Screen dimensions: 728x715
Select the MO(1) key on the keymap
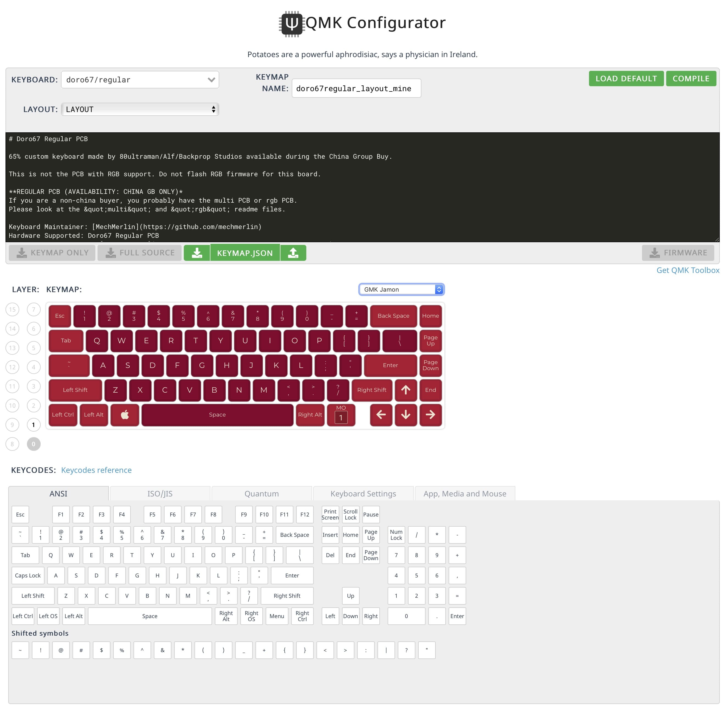pos(340,415)
